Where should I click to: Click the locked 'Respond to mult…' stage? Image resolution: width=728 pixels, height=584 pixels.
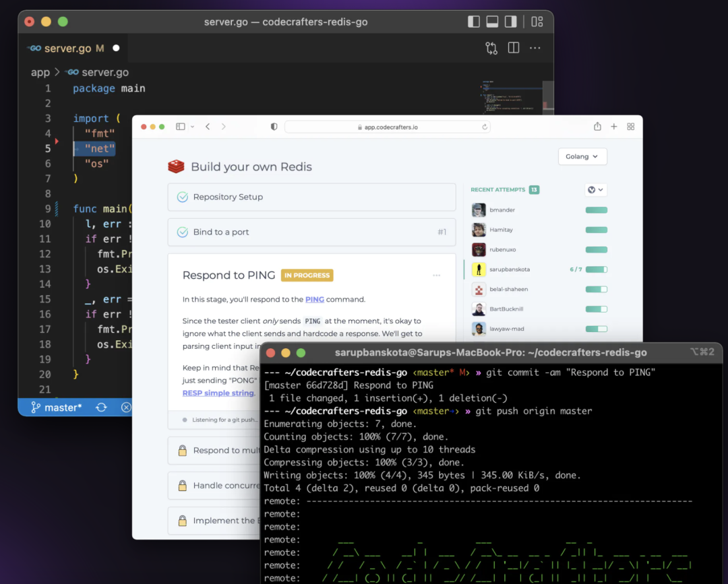214,451
